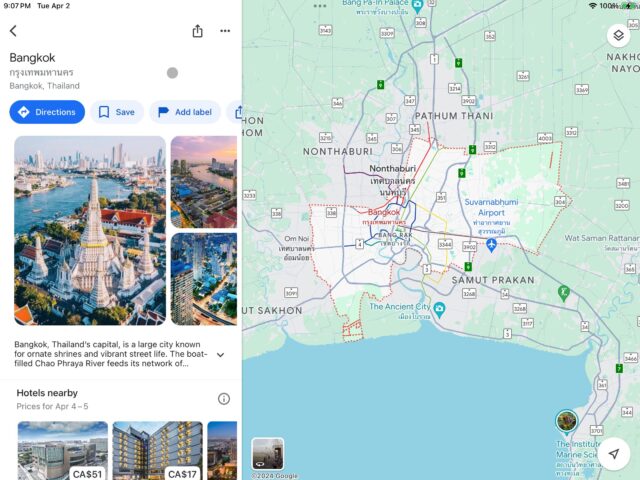Open the CA$51 hotel card
The height and width of the screenshot is (480, 640).
tap(62, 450)
